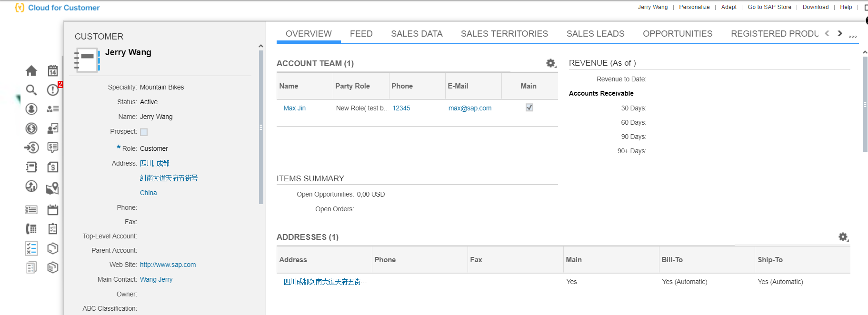Show previous tabs with left chevron
The width and height of the screenshot is (868, 315).
[x=827, y=33]
